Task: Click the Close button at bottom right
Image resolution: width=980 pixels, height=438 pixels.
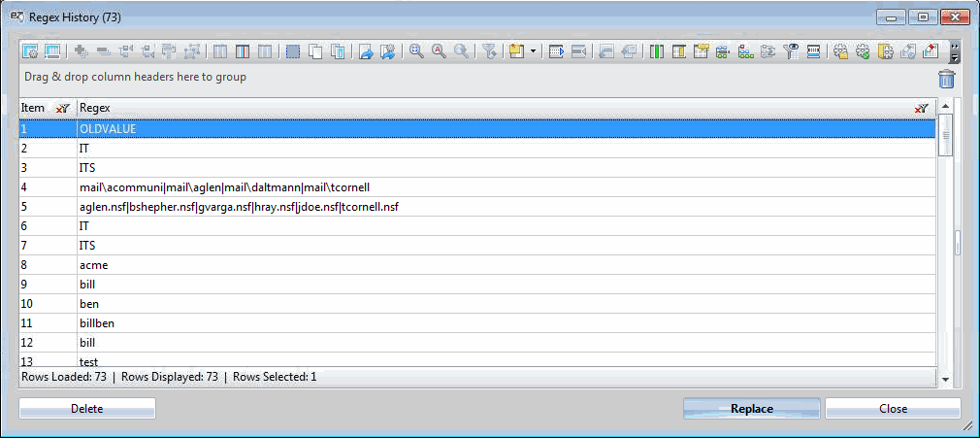Action: 893,409
